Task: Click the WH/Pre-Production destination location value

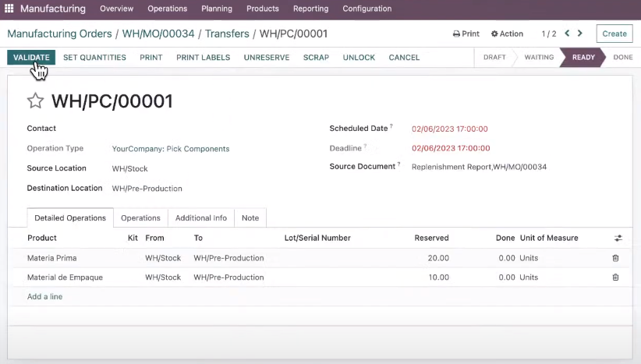Action: click(147, 189)
